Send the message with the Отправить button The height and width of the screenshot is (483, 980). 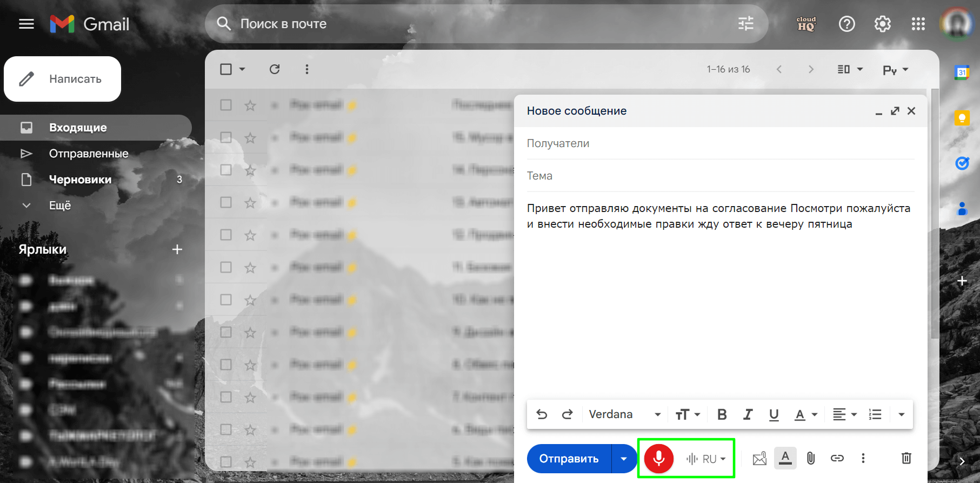[569, 459]
